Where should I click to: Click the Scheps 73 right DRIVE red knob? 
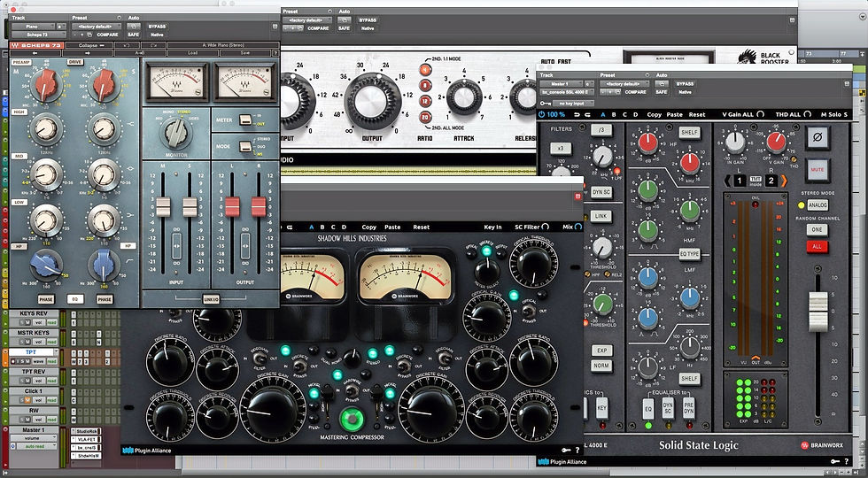tap(104, 85)
